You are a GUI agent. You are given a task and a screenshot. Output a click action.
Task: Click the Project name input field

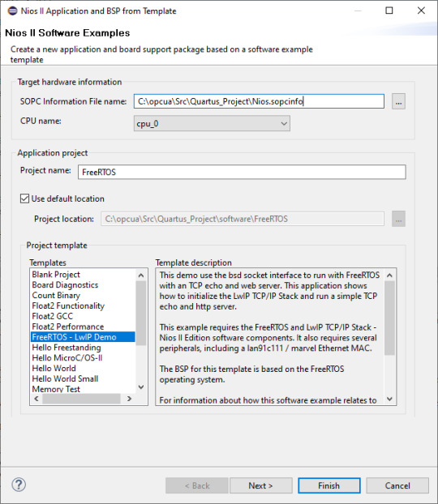click(242, 172)
